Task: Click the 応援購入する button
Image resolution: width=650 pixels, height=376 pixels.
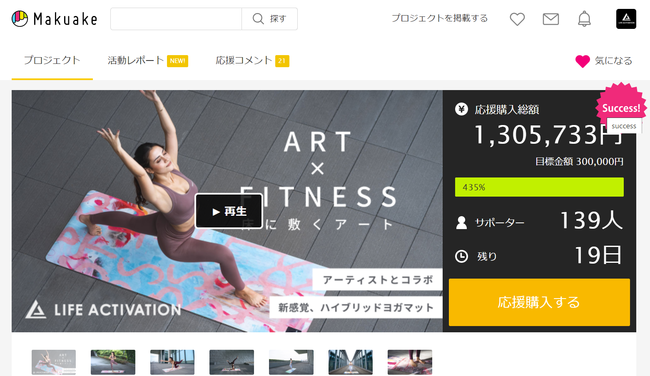Action: tap(539, 302)
